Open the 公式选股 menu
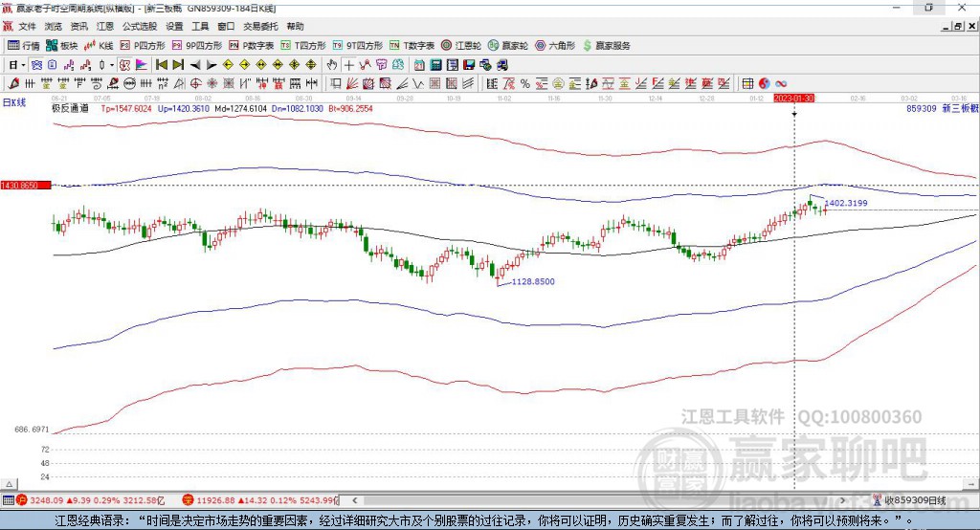980x530 pixels. coord(140,26)
